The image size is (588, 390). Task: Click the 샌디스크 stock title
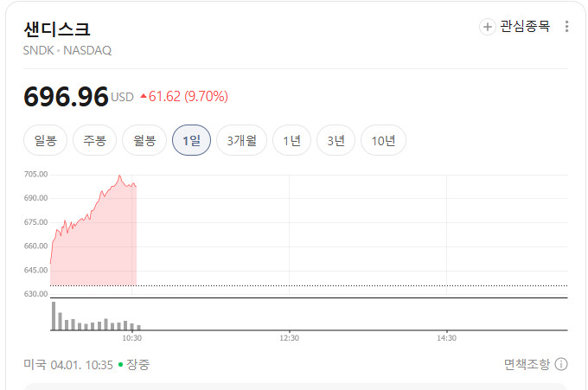(57, 29)
